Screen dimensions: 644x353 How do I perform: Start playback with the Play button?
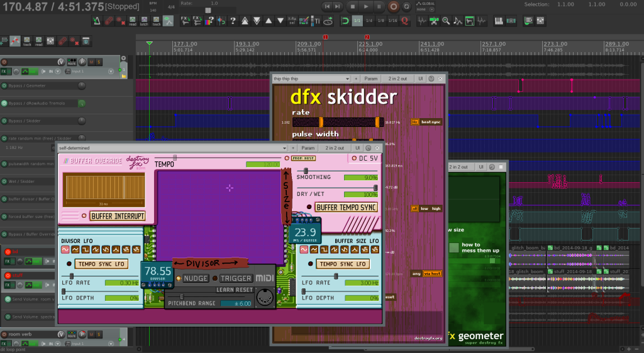366,6
